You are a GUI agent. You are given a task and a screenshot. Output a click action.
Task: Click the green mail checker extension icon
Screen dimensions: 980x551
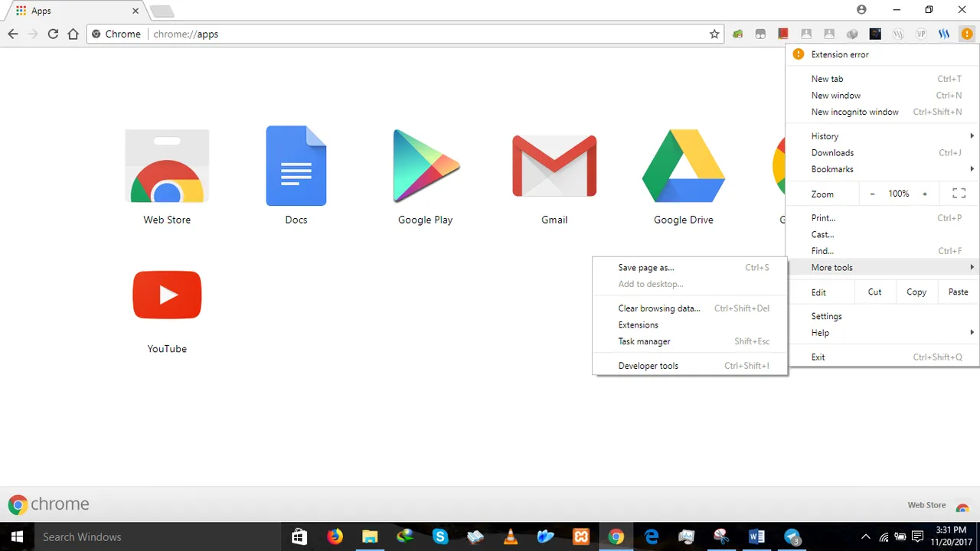pyautogui.click(x=737, y=34)
